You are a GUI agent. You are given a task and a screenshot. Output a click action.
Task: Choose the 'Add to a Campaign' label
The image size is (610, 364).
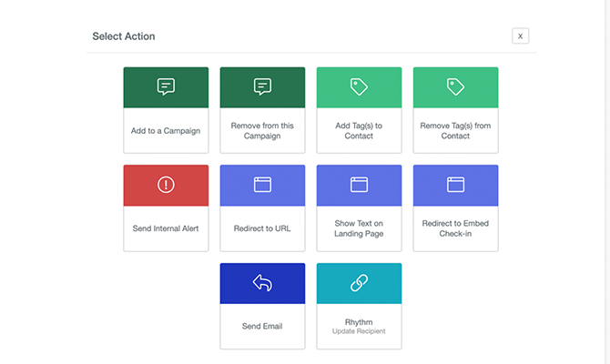point(166,130)
